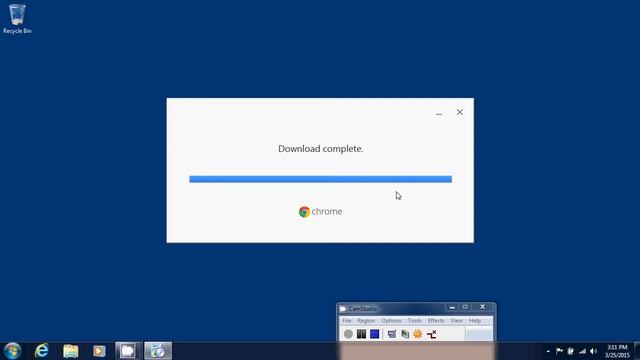Open the File menu in CamStudio

click(347, 321)
